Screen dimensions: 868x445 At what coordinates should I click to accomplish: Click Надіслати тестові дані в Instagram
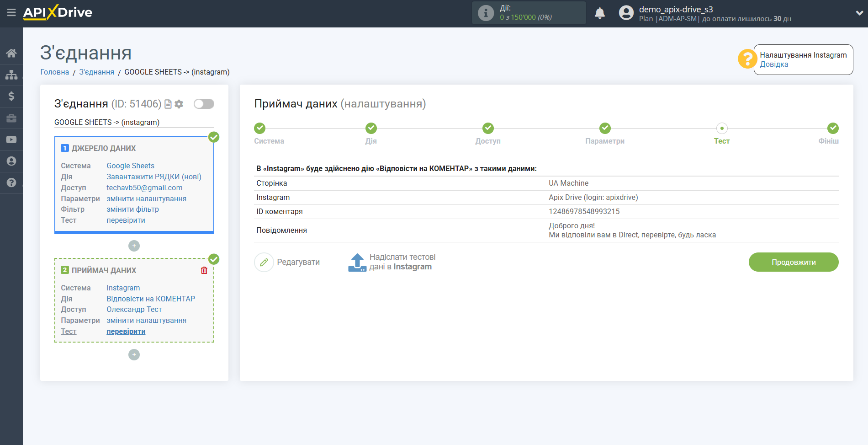402,262
